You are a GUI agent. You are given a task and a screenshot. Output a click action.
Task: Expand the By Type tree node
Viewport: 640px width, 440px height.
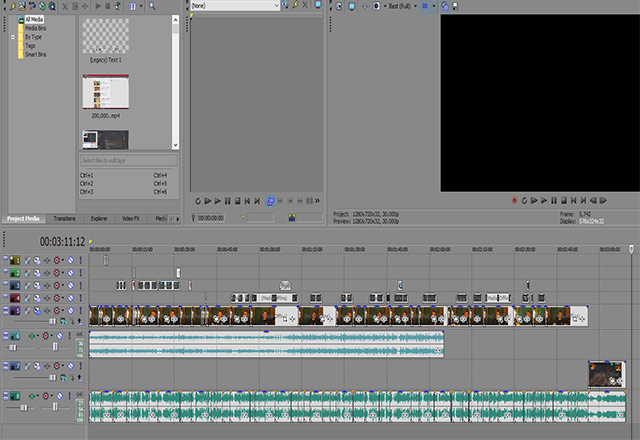(13, 37)
